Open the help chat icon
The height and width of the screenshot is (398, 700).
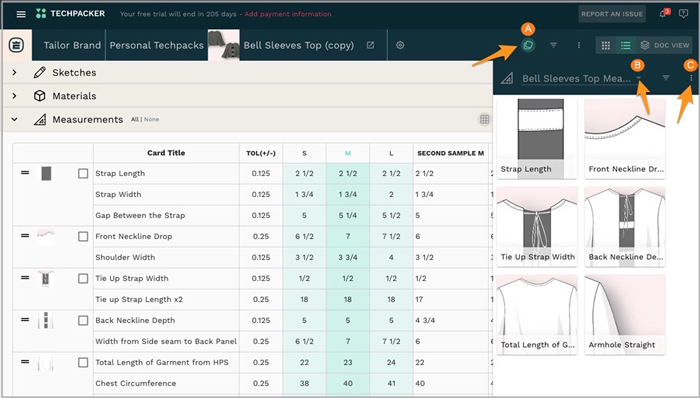(x=683, y=14)
